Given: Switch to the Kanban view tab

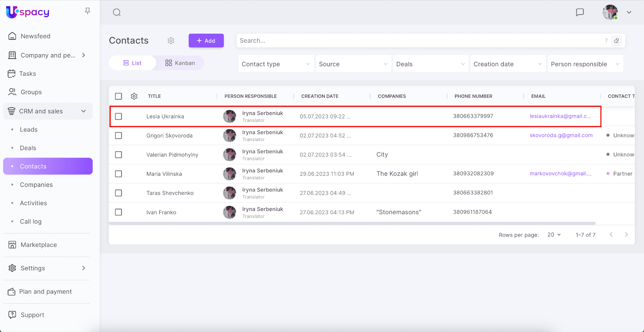Looking at the screenshot, I should click(x=180, y=63).
